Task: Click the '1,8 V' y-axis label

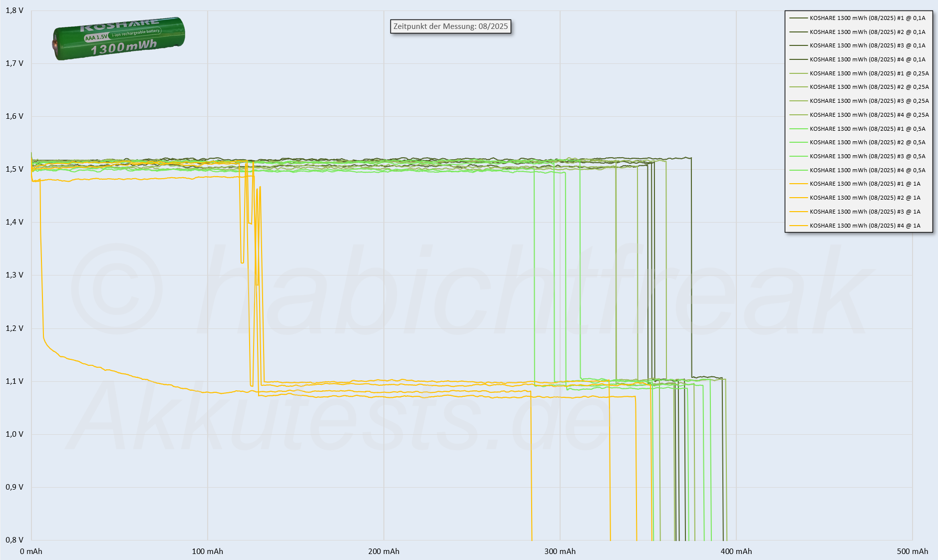Action: pyautogui.click(x=14, y=10)
